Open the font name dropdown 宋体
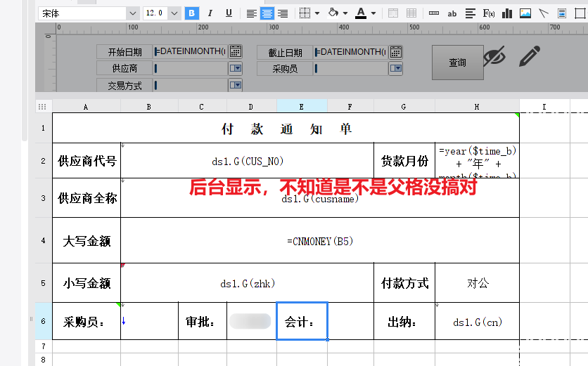Screen dimensions: 588x366 point(132,13)
